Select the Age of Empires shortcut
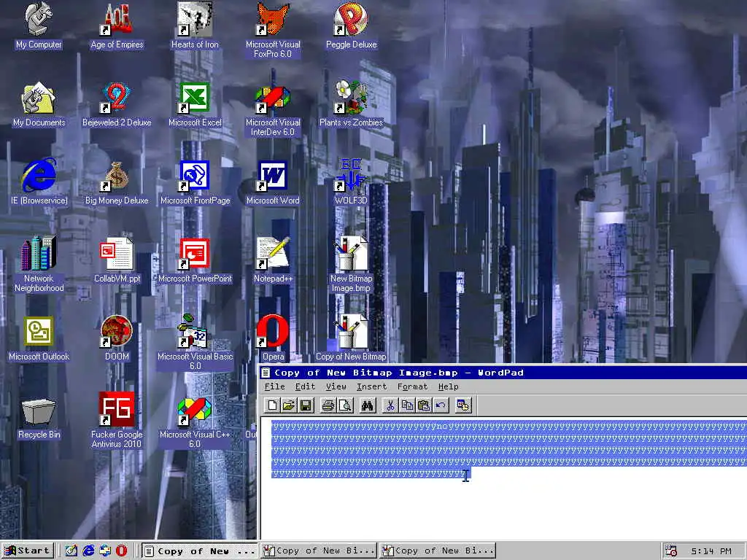747x560 pixels. [x=117, y=26]
